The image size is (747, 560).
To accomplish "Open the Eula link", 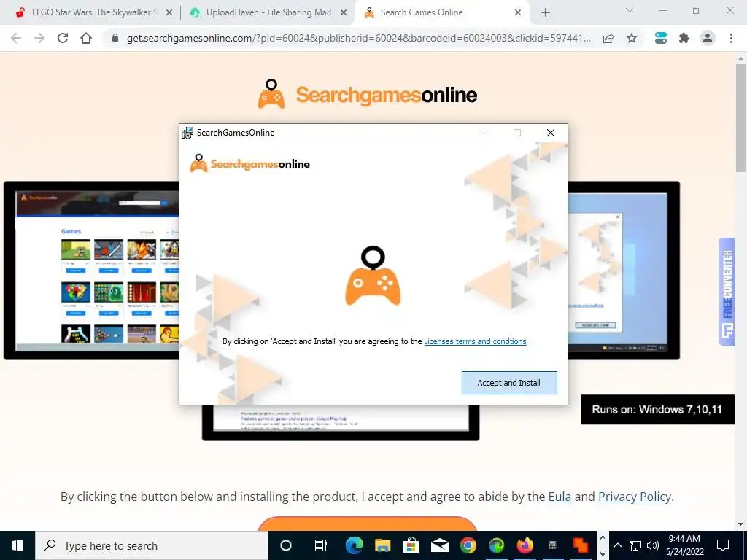I will pyautogui.click(x=560, y=497).
